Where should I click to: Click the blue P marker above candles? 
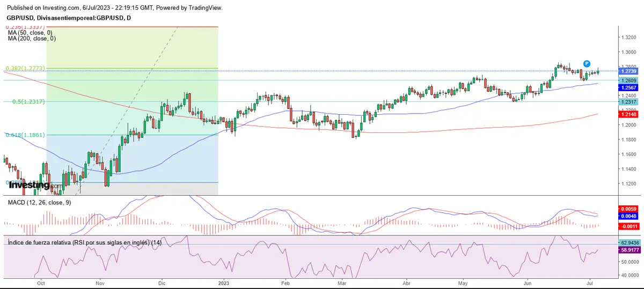click(587, 64)
